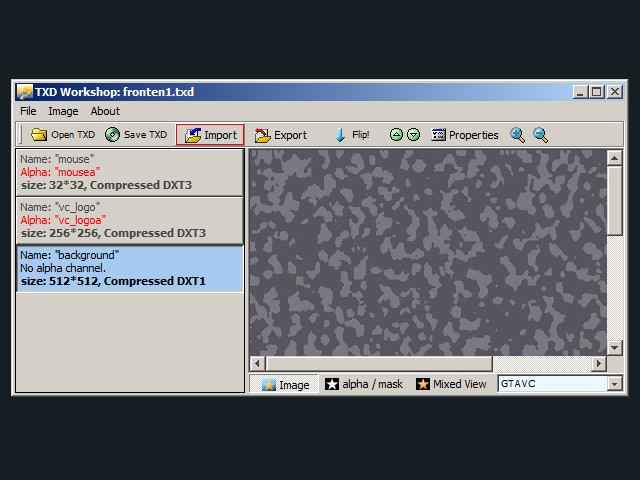The width and height of the screenshot is (640, 480).
Task: Click the red Alpha: "vc_logoa" text
Action: [63, 220]
